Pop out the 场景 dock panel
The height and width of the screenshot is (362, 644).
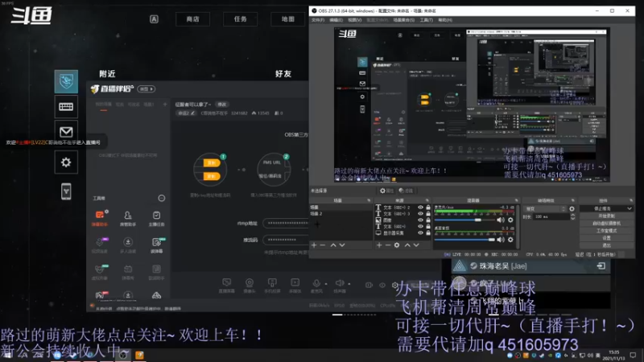(369, 200)
